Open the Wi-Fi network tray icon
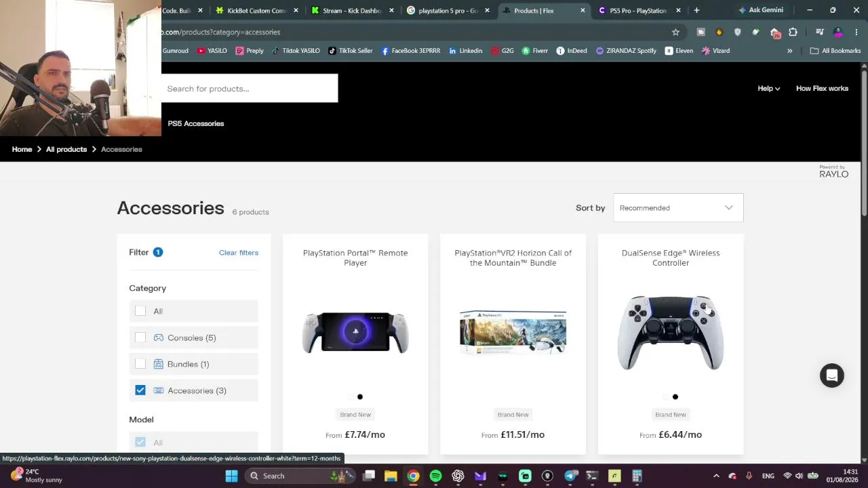The height and width of the screenshot is (488, 868). pyautogui.click(x=787, y=476)
